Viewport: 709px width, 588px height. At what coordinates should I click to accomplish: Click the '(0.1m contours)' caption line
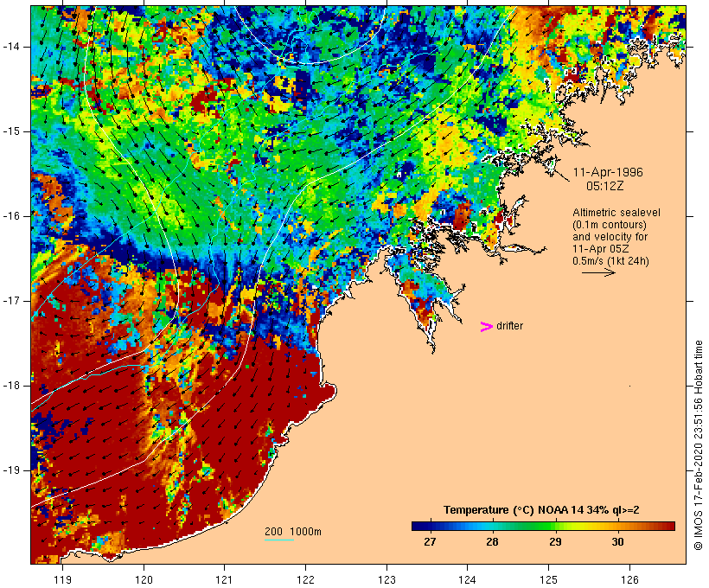(610, 225)
